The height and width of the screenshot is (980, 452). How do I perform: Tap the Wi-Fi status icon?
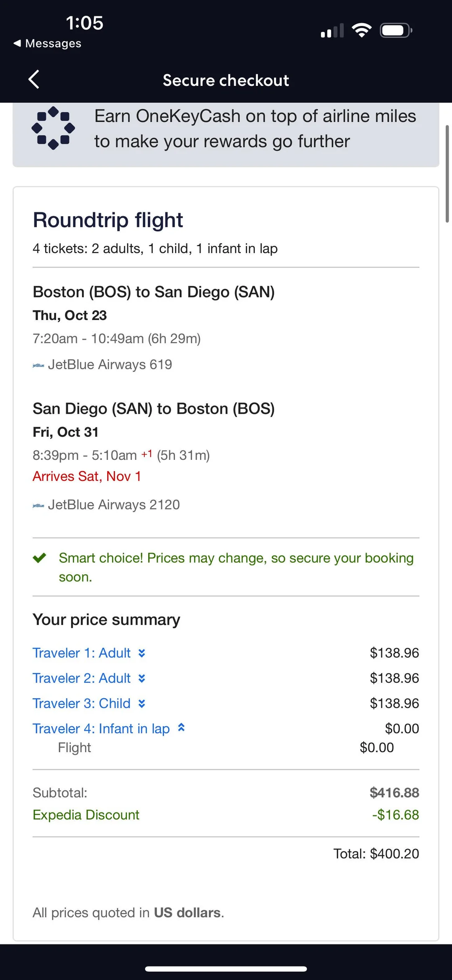[x=362, y=30]
